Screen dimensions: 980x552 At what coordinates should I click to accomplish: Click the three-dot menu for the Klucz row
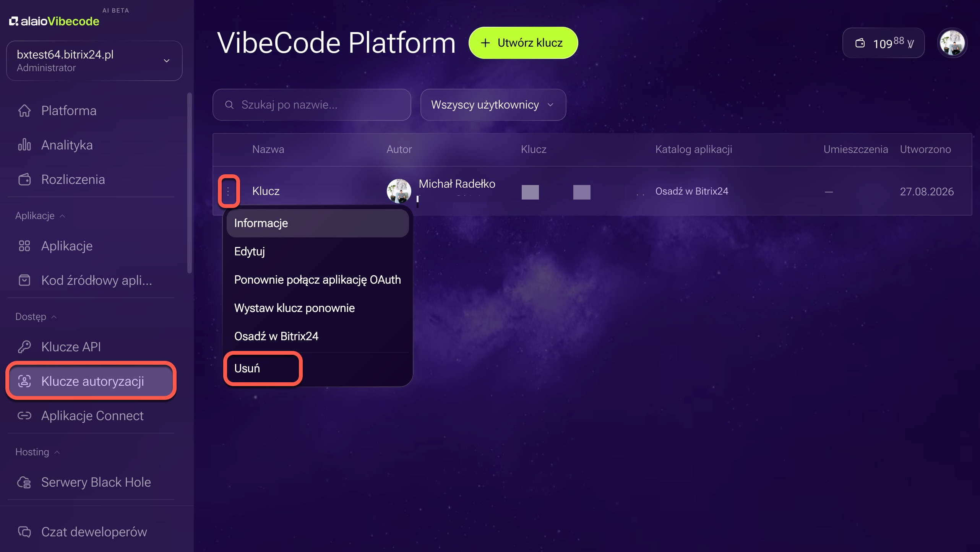(228, 191)
